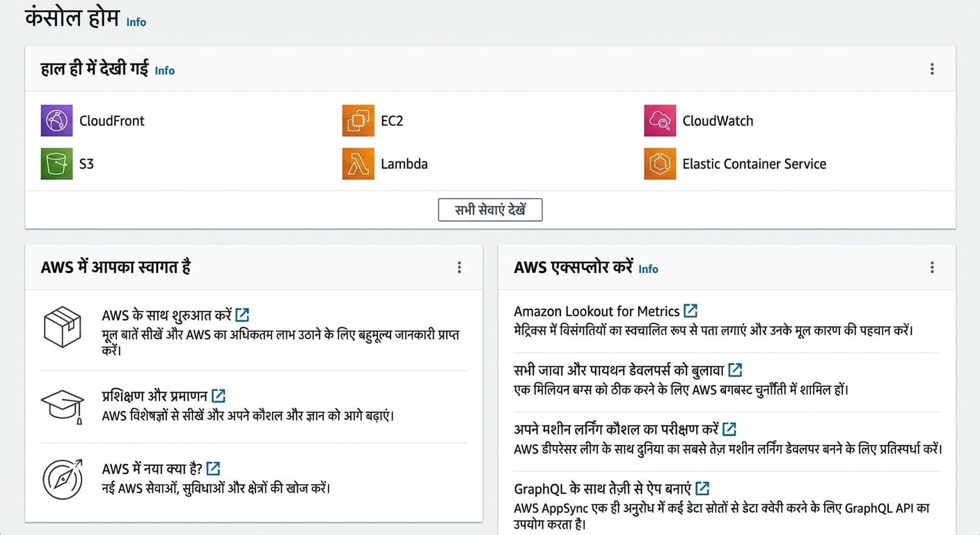Click Info link next to कंसोल होम
Image resolution: width=980 pixels, height=535 pixels.
click(136, 22)
